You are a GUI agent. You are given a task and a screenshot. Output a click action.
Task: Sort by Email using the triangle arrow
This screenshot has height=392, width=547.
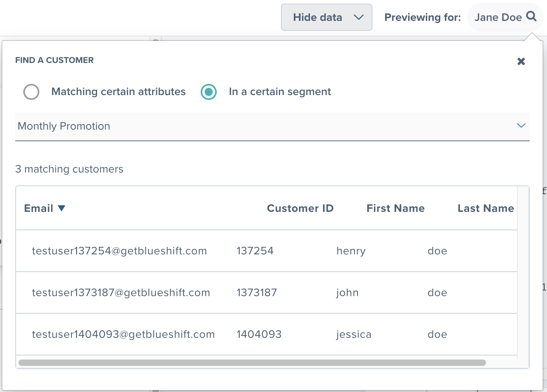point(61,208)
